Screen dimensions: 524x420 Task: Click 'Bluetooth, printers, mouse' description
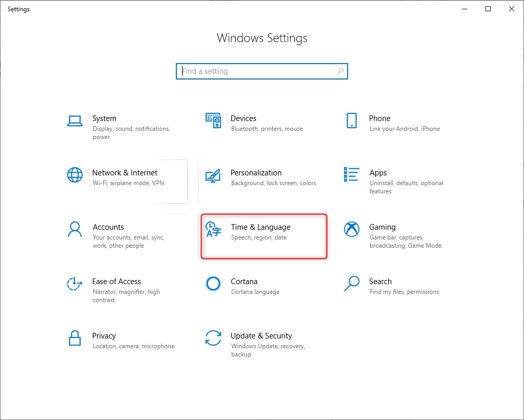pos(267,129)
